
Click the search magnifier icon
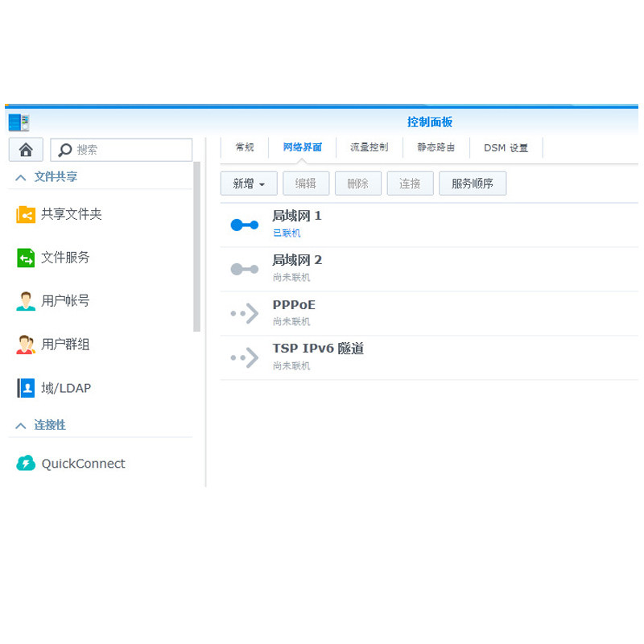tap(64, 150)
